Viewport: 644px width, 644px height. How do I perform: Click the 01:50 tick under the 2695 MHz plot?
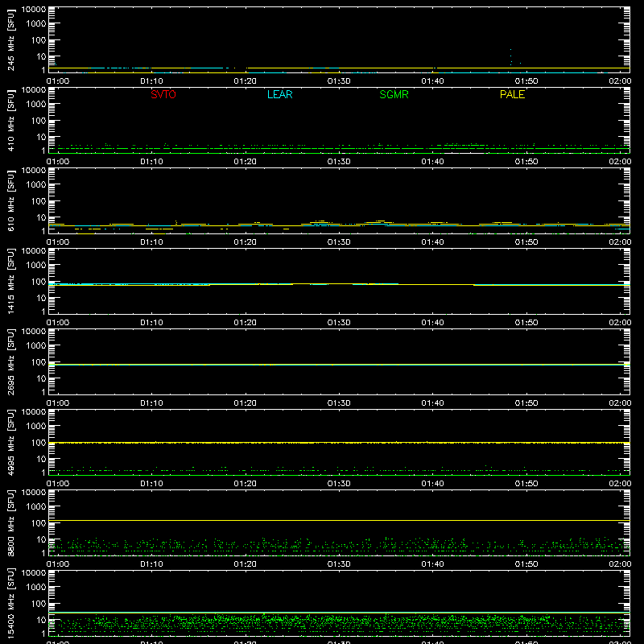point(526,403)
